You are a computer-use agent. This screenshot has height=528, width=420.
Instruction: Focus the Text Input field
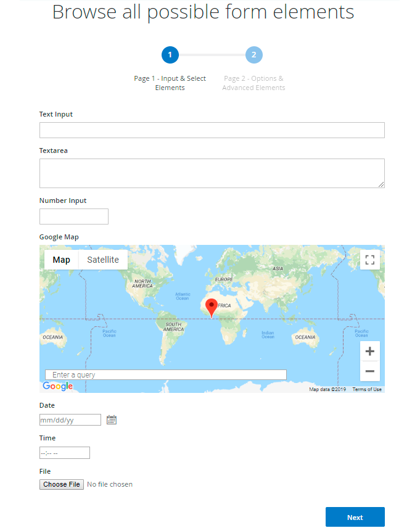pyautogui.click(x=212, y=130)
